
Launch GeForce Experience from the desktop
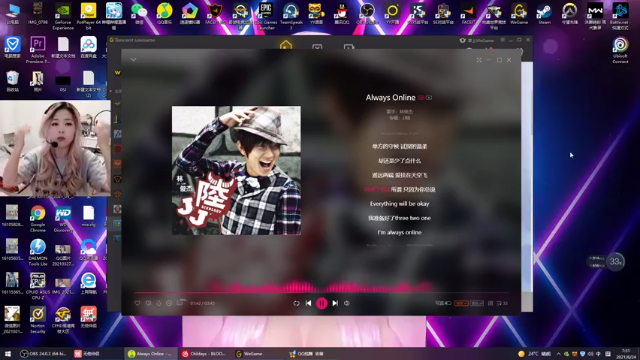pyautogui.click(x=63, y=16)
